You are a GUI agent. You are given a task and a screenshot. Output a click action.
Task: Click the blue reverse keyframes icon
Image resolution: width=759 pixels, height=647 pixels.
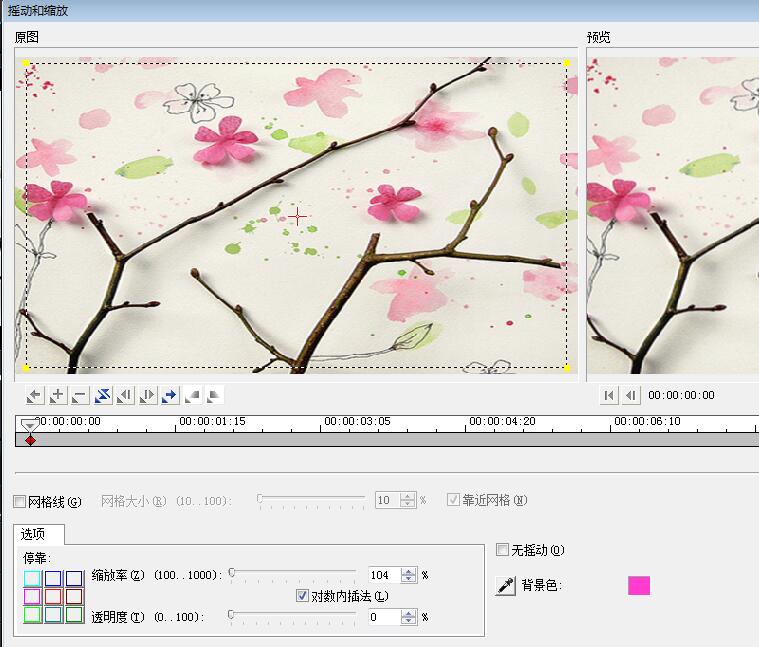pos(102,395)
